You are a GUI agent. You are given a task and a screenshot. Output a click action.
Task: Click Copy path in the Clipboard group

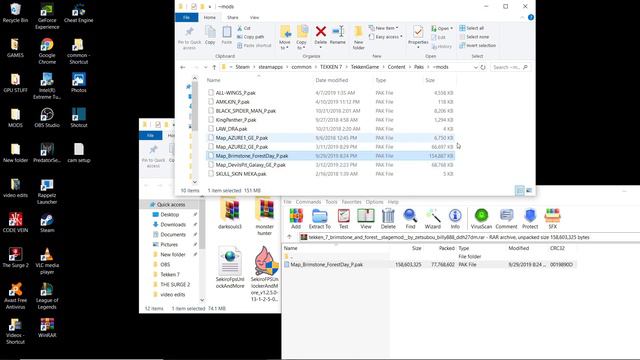250,37
